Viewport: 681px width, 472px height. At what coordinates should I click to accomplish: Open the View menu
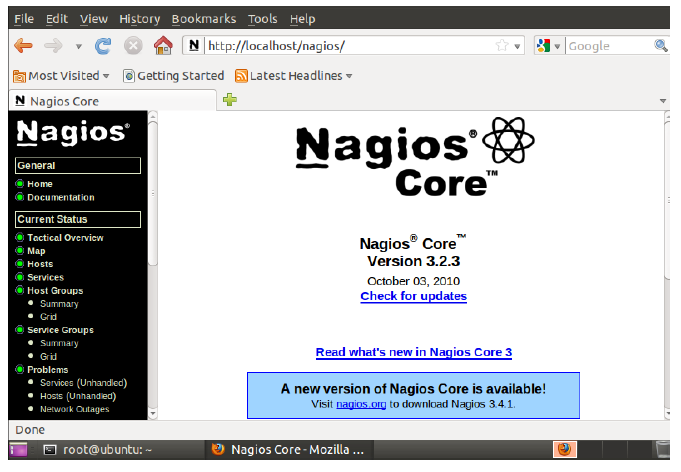(94, 19)
